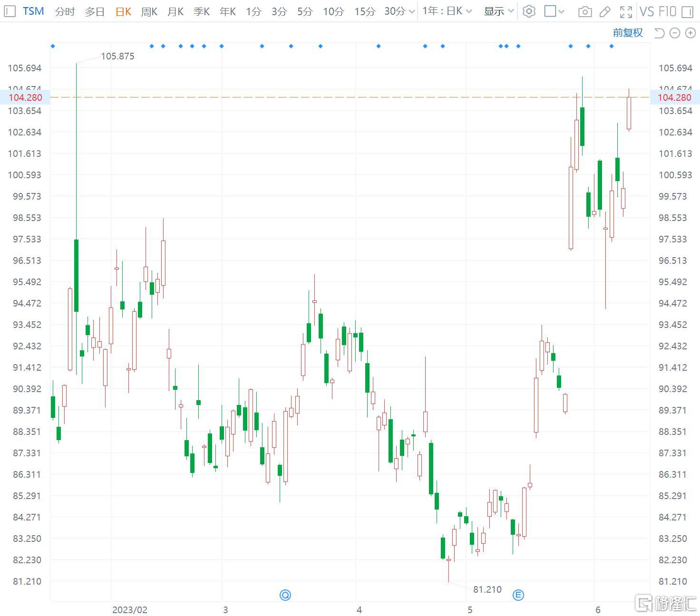The width and height of the screenshot is (700, 616).
Task: Zoom in the chart with plus icon
Action: click(690, 33)
